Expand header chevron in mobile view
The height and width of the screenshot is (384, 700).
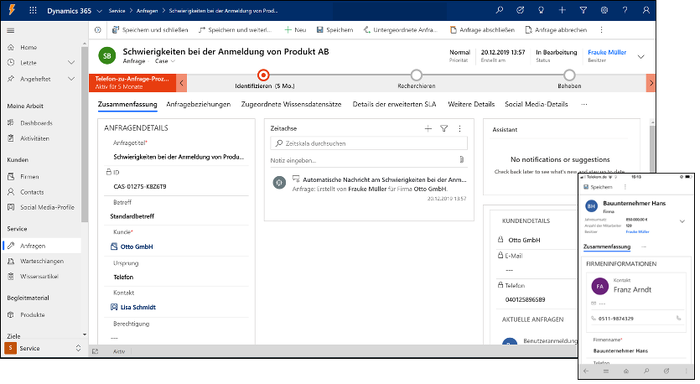coord(682,221)
